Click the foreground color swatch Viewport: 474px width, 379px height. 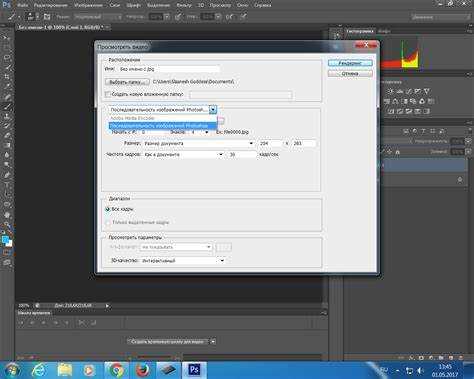pyautogui.click(x=5, y=239)
